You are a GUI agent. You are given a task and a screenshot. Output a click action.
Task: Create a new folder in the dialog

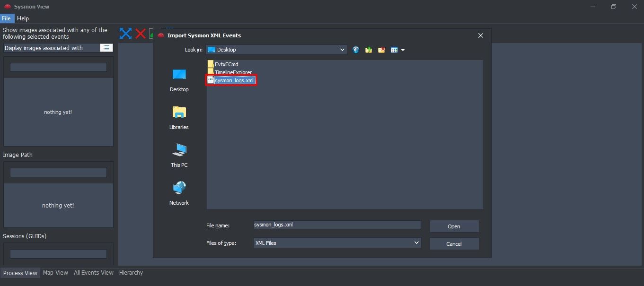(381, 50)
